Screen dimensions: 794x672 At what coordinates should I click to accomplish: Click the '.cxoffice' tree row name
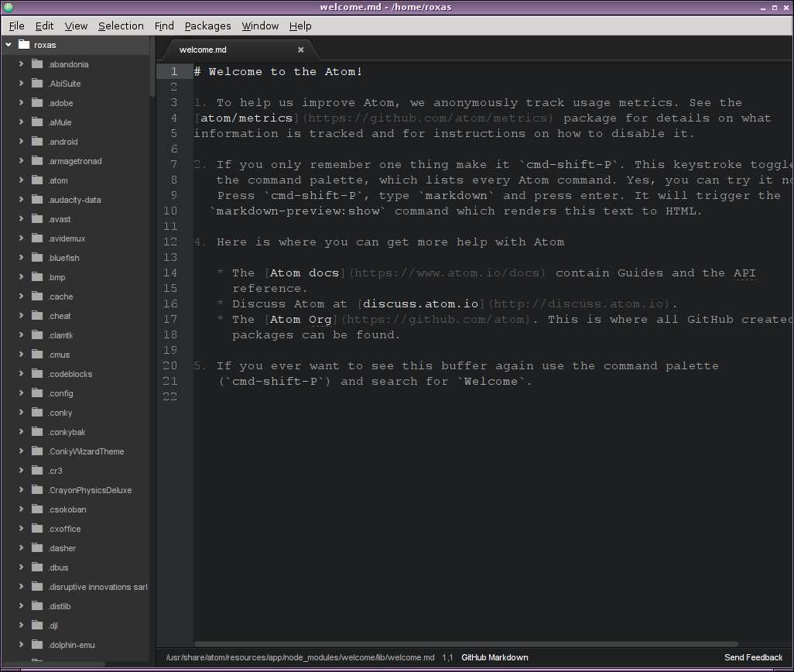click(65, 528)
